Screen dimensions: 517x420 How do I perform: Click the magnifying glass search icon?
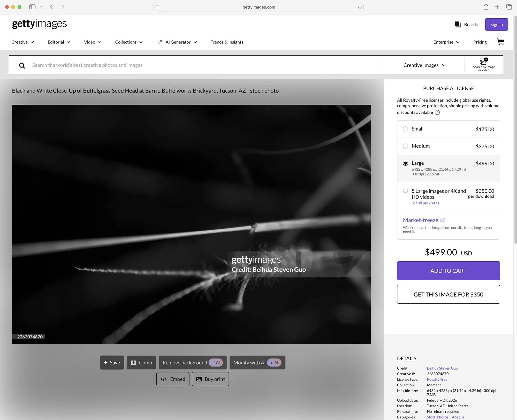point(22,65)
